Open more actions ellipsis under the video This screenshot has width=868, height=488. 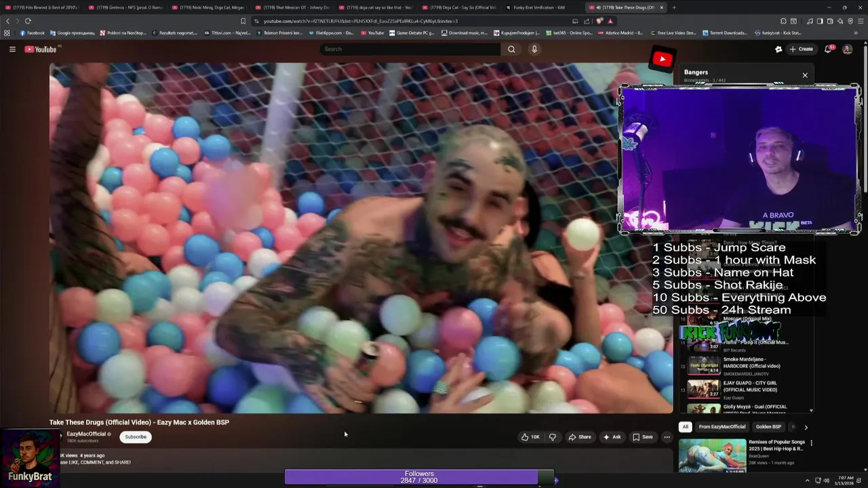pos(667,437)
